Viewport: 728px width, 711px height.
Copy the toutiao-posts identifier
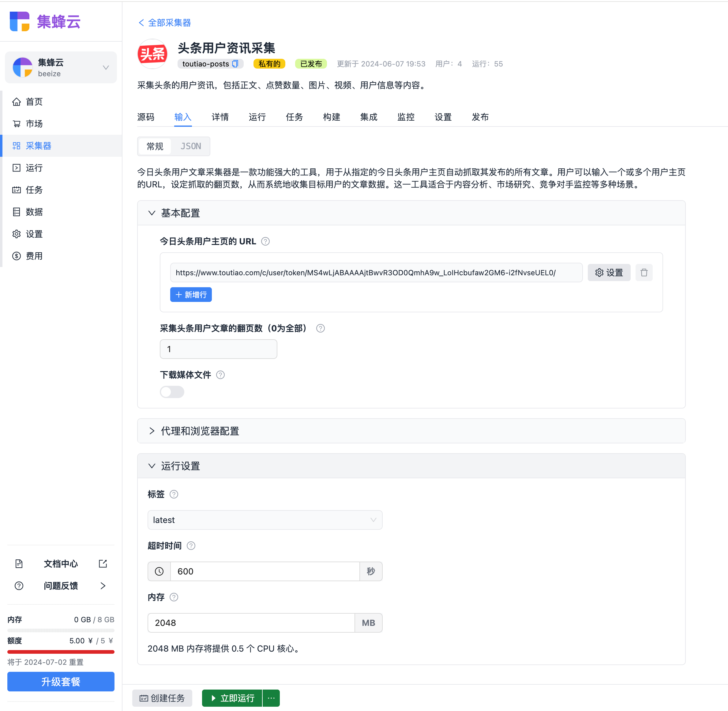coord(235,64)
